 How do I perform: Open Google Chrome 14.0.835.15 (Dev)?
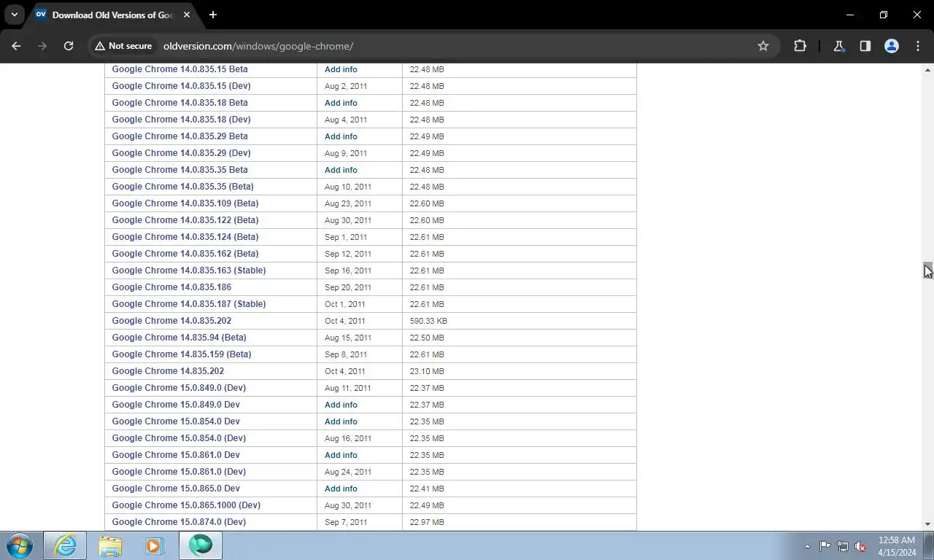(x=181, y=86)
